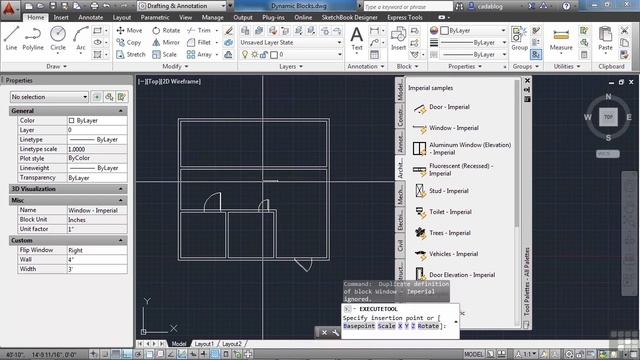Collapse the Custom properties section
The image size is (640, 360).
point(120,240)
